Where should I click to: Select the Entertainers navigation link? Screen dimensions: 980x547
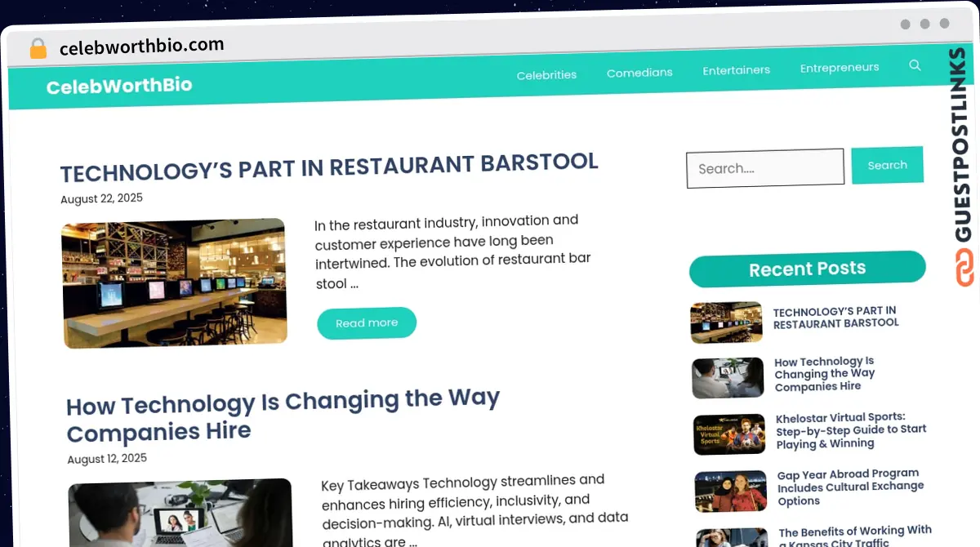click(x=736, y=69)
